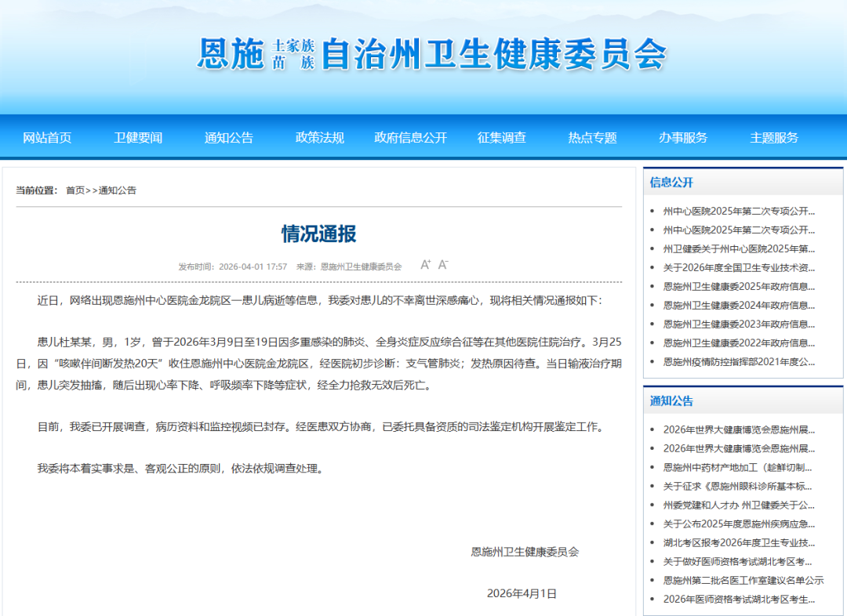Click the 通知公告 breadcrumb link
847x616 pixels.
coord(117,190)
